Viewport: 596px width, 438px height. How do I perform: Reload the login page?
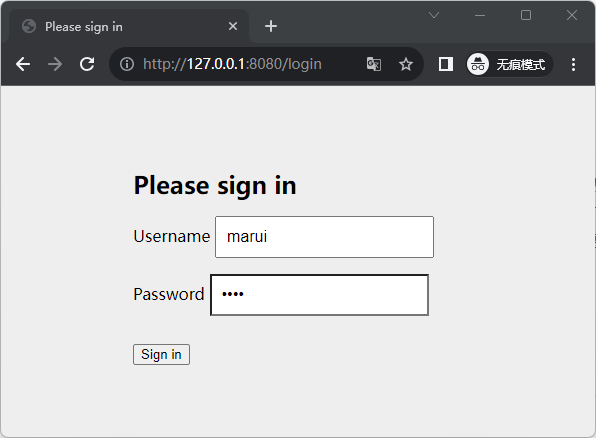tap(87, 64)
